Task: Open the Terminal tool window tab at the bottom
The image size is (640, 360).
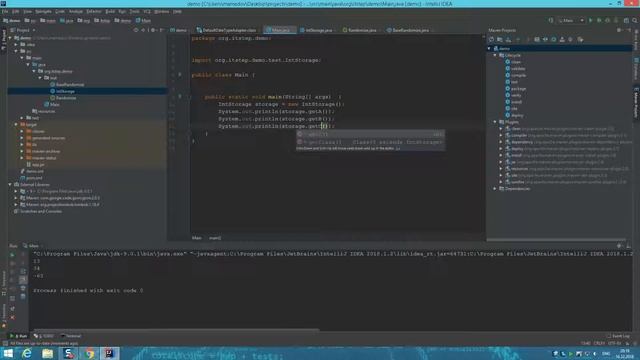Action: tap(71, 336)
